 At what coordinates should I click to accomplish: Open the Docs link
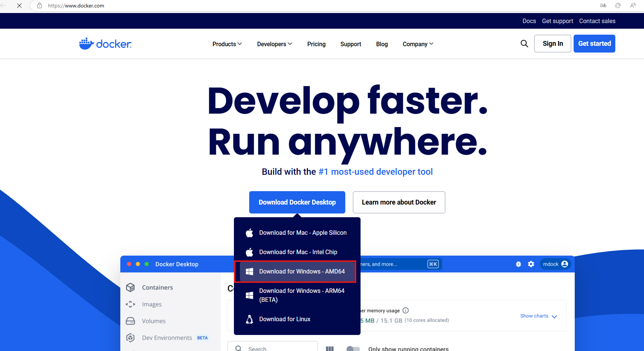(529, 21)
